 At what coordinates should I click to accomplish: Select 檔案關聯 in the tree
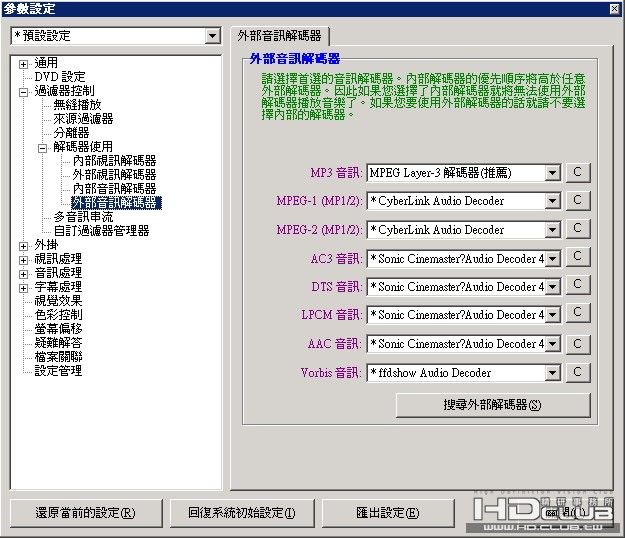point(58,357)
